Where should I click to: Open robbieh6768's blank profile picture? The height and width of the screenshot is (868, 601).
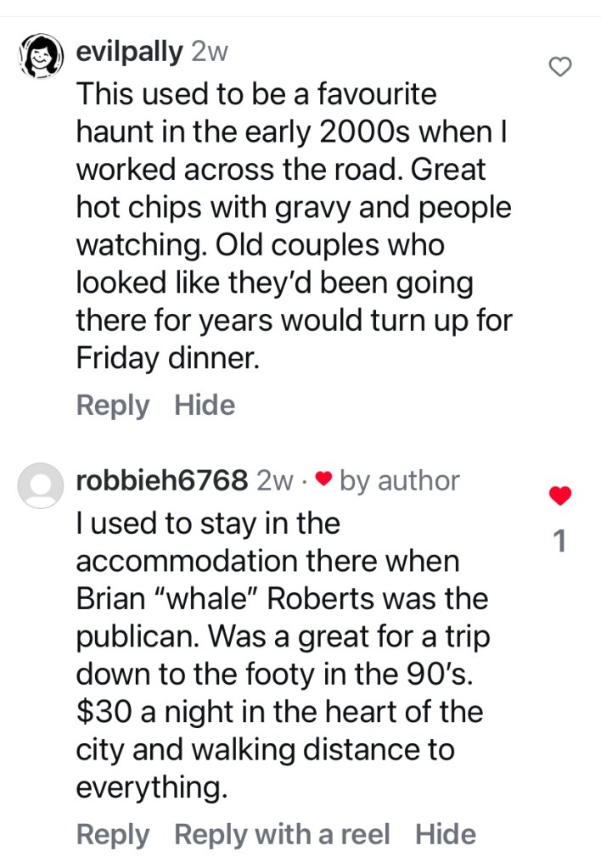[40, 486]
